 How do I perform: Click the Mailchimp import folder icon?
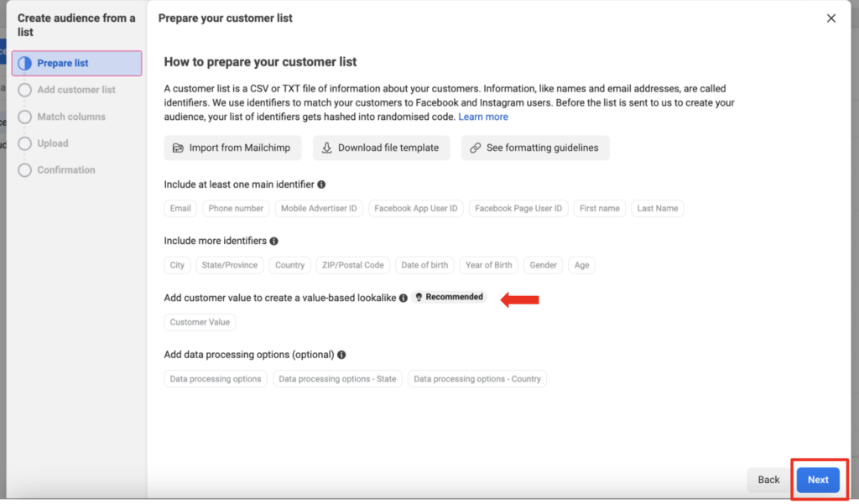(178, 148)
